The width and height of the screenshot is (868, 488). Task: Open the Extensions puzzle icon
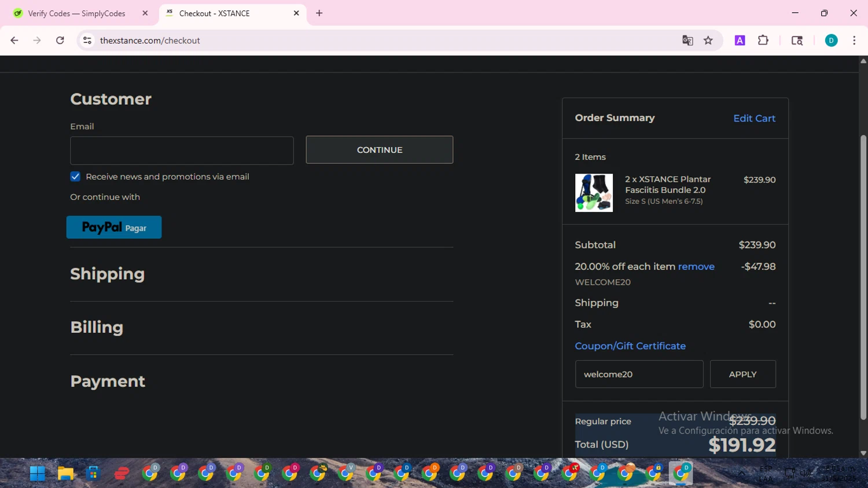coord(763,41)
